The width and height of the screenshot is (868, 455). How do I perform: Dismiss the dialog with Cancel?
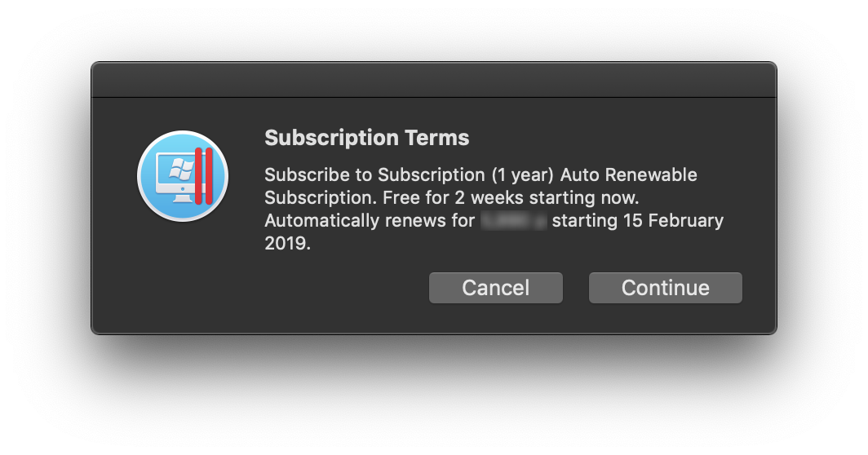495,288
